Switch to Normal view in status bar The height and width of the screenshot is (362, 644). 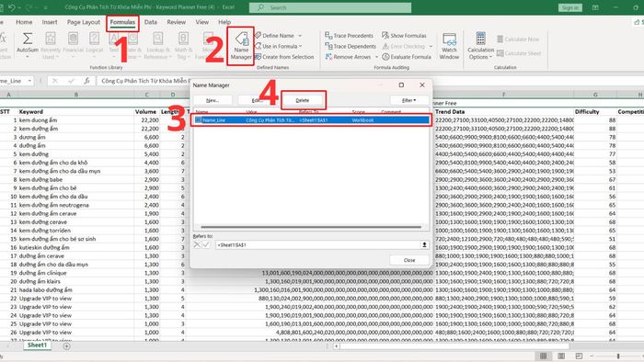pos(543,356)
